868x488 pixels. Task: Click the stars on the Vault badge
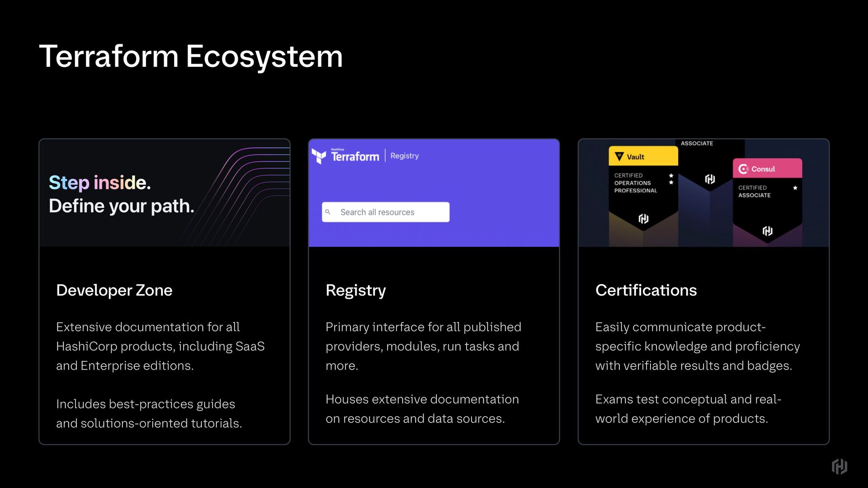tap(671, 179)
